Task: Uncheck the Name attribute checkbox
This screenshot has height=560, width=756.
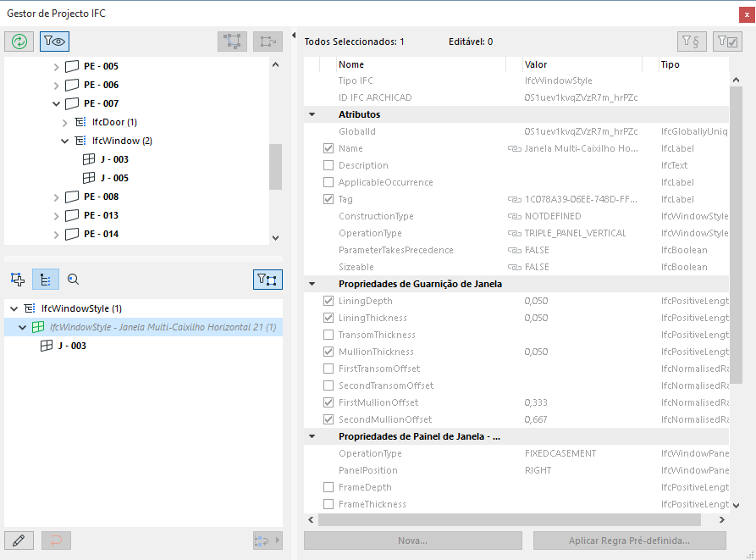Action: 328,148
